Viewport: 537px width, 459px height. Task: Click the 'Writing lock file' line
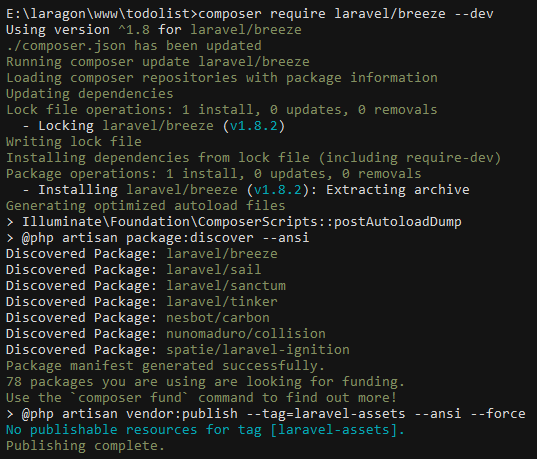coord(74,142)
